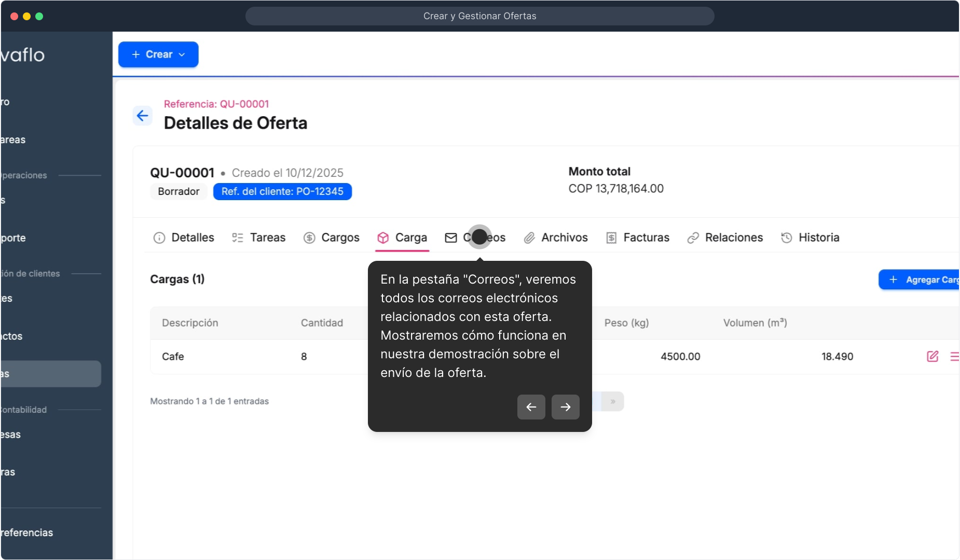Click the Descripción column header
Screen dimensions: 960x560
(x=190, y=323)
